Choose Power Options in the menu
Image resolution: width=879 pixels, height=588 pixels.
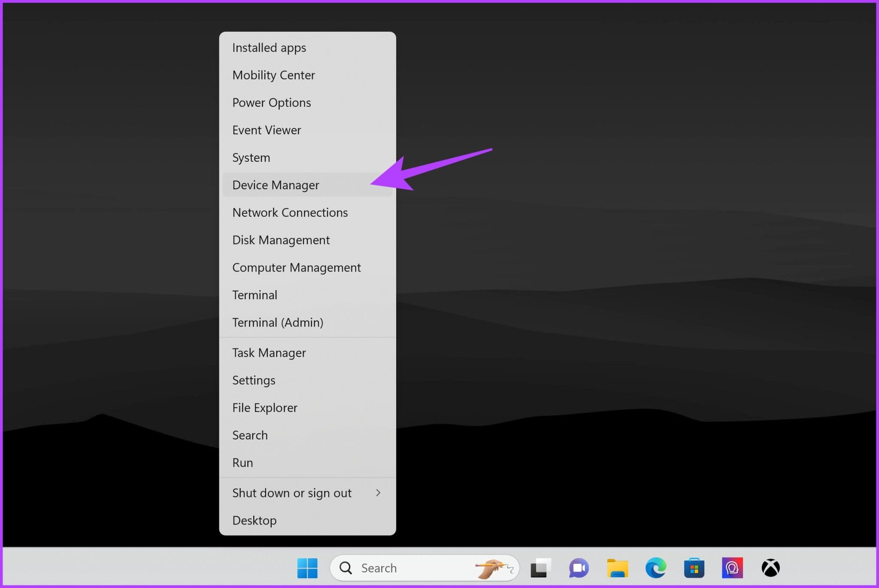(307, 103)
